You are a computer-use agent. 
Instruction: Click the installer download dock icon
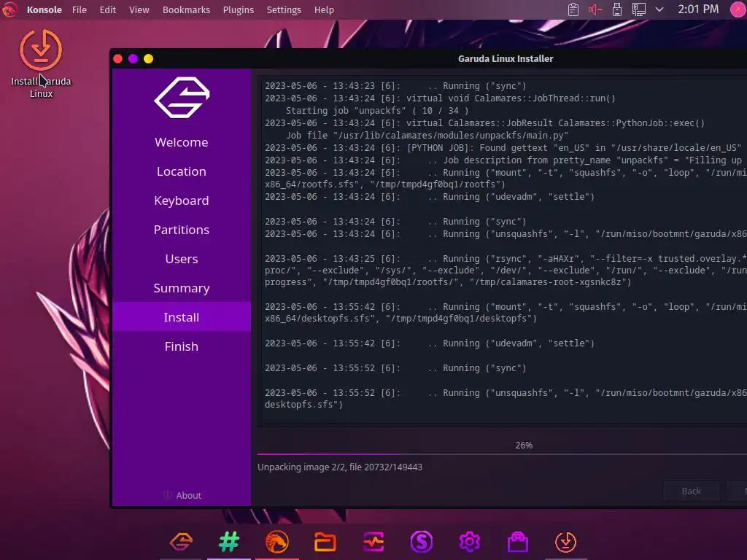click(x=566, y=542)
